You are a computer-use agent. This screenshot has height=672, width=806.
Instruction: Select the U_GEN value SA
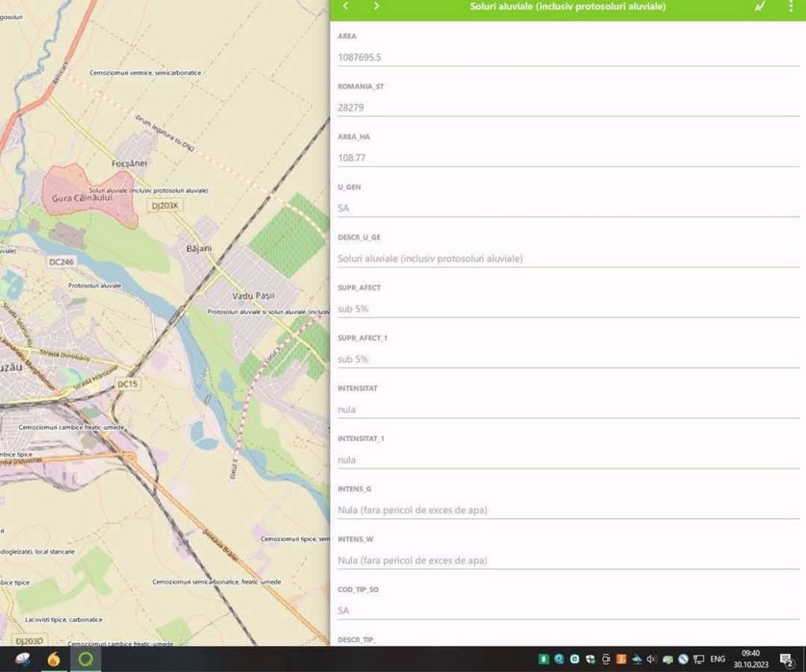[x=343, y=208]
